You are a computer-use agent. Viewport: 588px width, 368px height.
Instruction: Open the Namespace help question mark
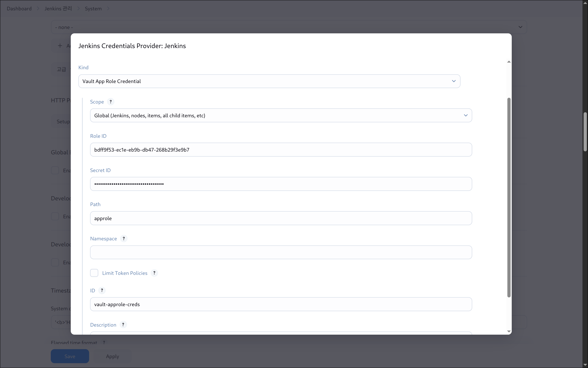(x=124, y=239)
